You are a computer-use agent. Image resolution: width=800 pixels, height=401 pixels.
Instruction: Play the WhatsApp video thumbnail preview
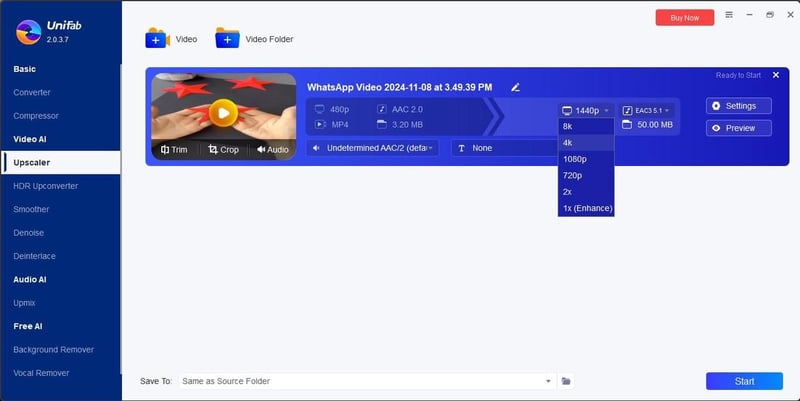pos(224,111)
